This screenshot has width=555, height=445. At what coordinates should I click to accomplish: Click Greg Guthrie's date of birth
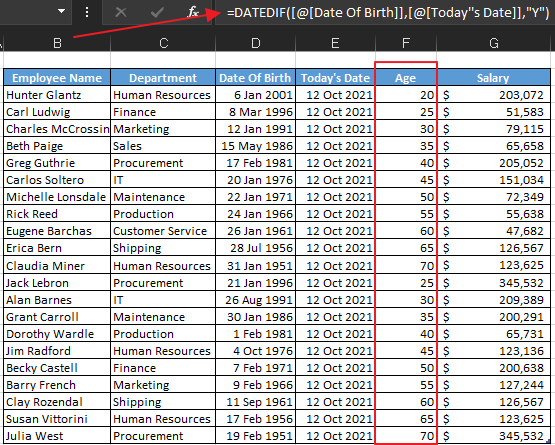[x=255, y=163]
